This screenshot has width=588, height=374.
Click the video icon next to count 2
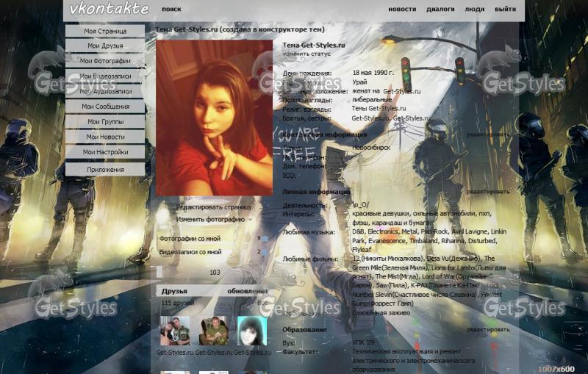pyautogui.click(x=265, y=252)
